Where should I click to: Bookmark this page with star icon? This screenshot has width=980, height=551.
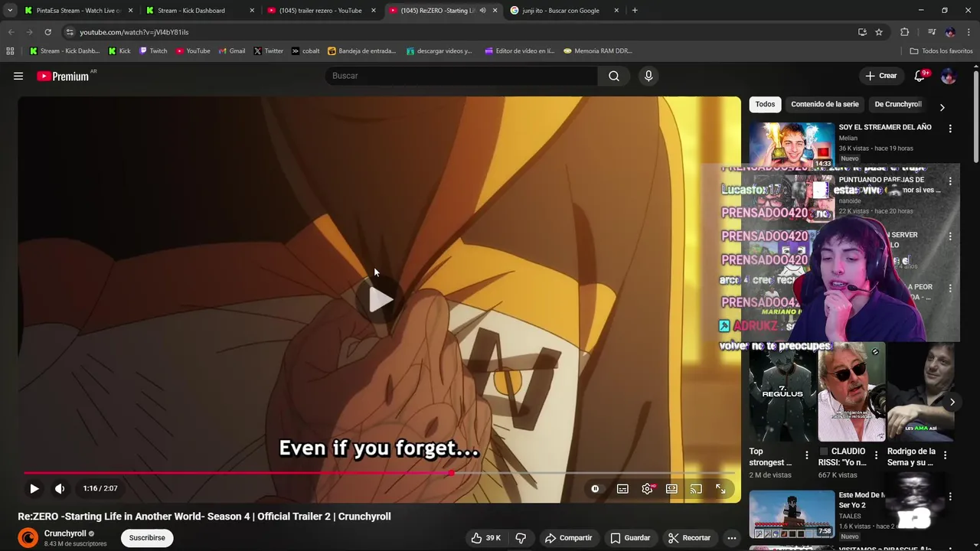point(879,32)
